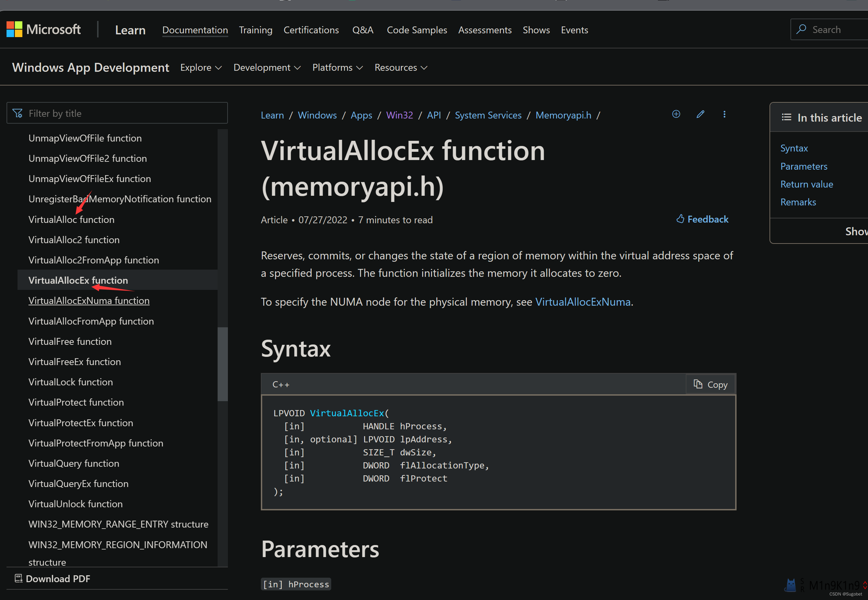Open UnmapViewOfFileEx function entry

tap(90, 179)
